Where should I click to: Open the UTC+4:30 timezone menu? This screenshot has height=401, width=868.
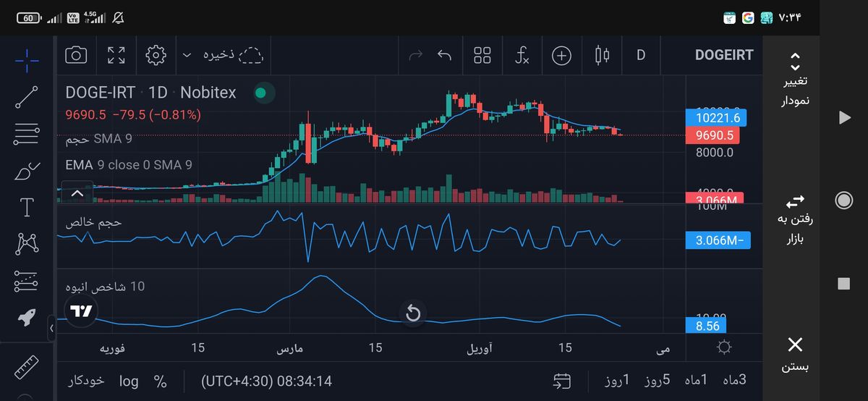pyautogui.click(x=266, y=381)
